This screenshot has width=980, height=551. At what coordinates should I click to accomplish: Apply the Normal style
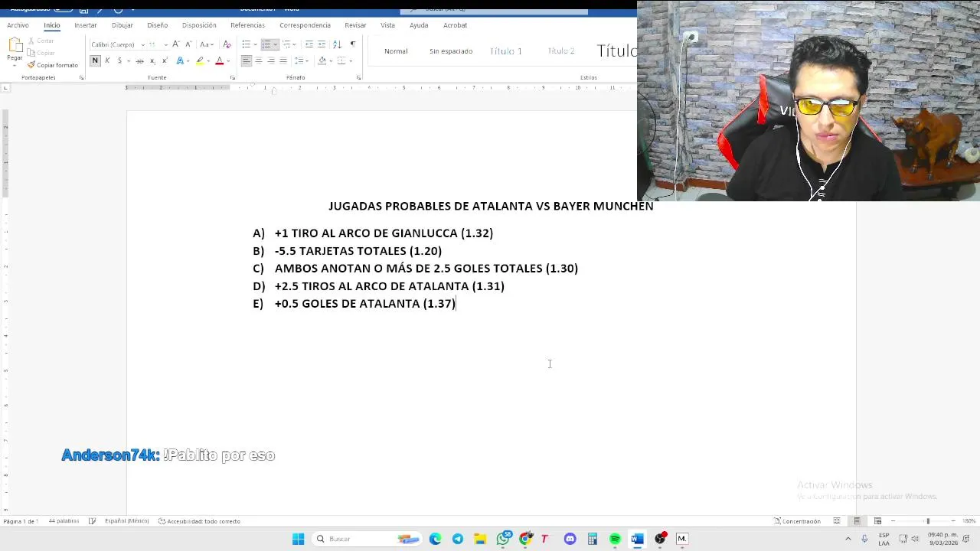(396, 51)
